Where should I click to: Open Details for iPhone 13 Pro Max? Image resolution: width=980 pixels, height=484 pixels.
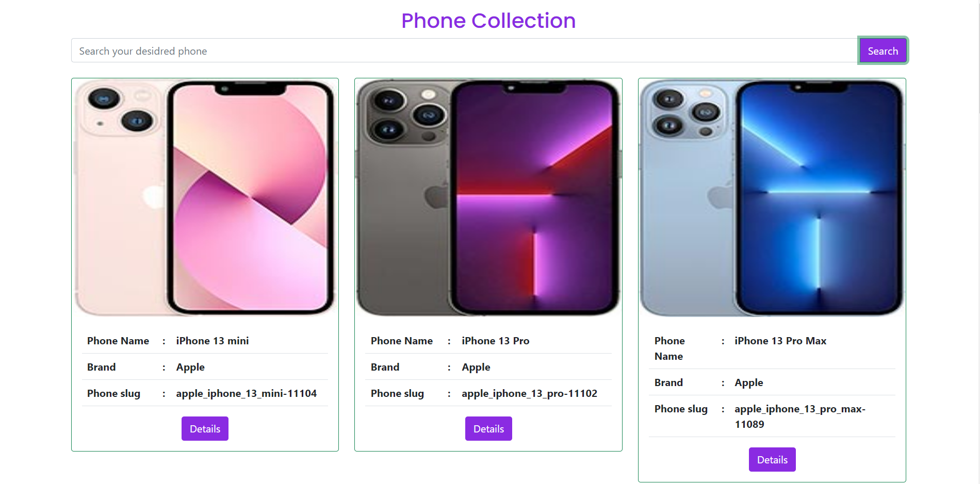click(x=772, y=459)
